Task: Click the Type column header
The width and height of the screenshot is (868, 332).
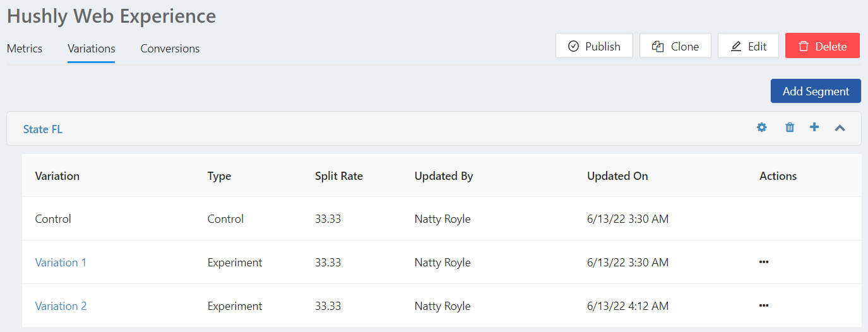Action: [x=219, y=176]
